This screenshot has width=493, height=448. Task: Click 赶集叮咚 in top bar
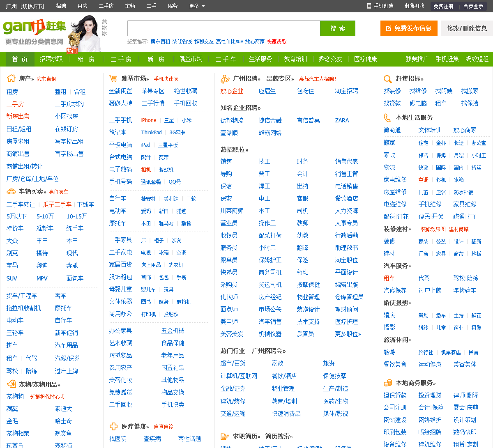pyautogui.click(x=415, y=6)
